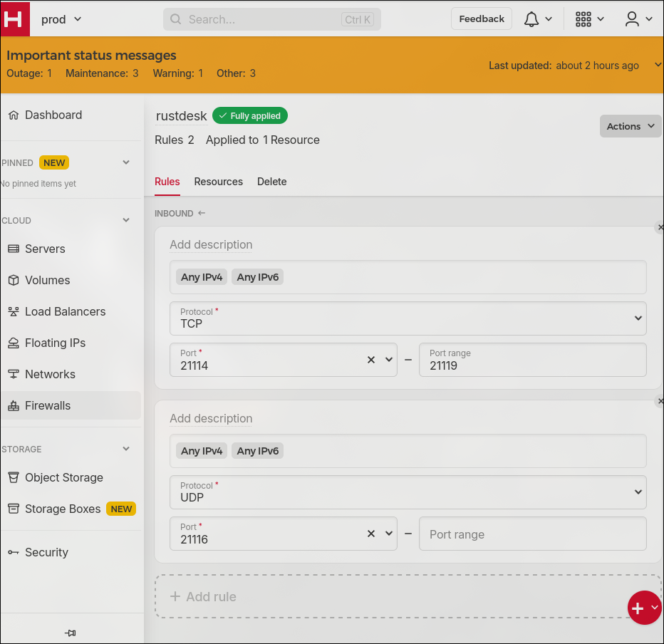Open the Actions dropdown menu
664x644 pixels.
point(630,126)
